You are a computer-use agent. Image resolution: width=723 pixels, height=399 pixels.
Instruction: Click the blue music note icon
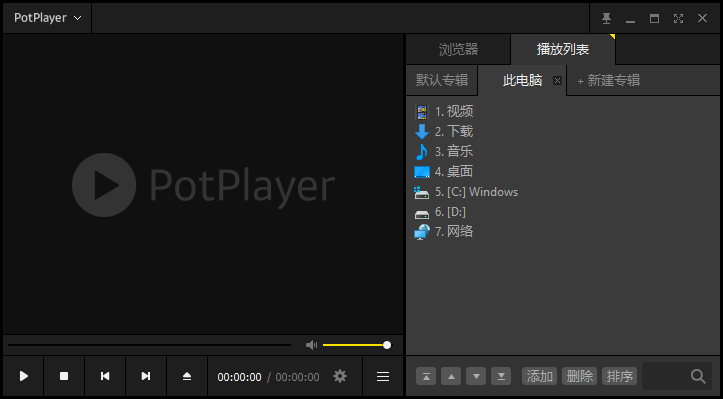[x=421, y=152]
